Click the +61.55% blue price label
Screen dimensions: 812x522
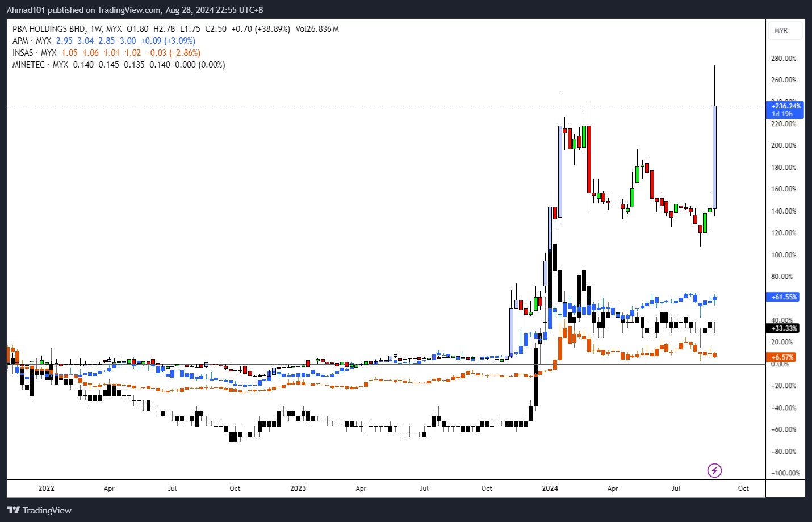coord(783,297)
